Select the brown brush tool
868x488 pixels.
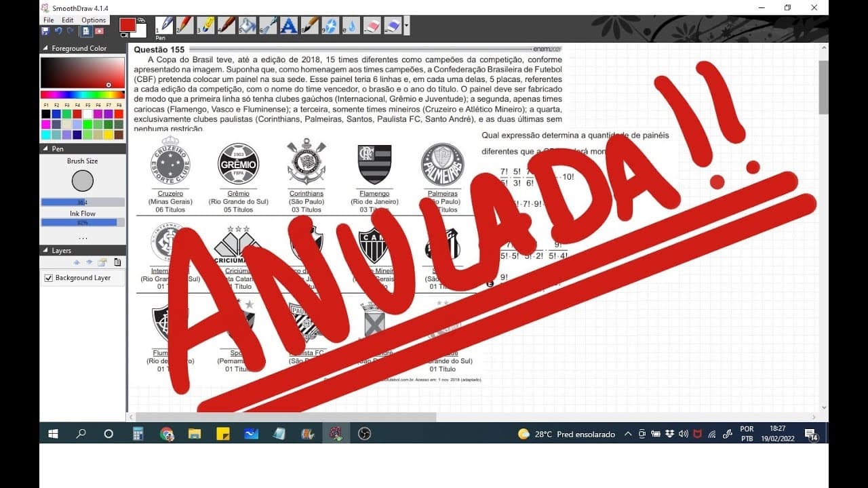click(227, 26)
